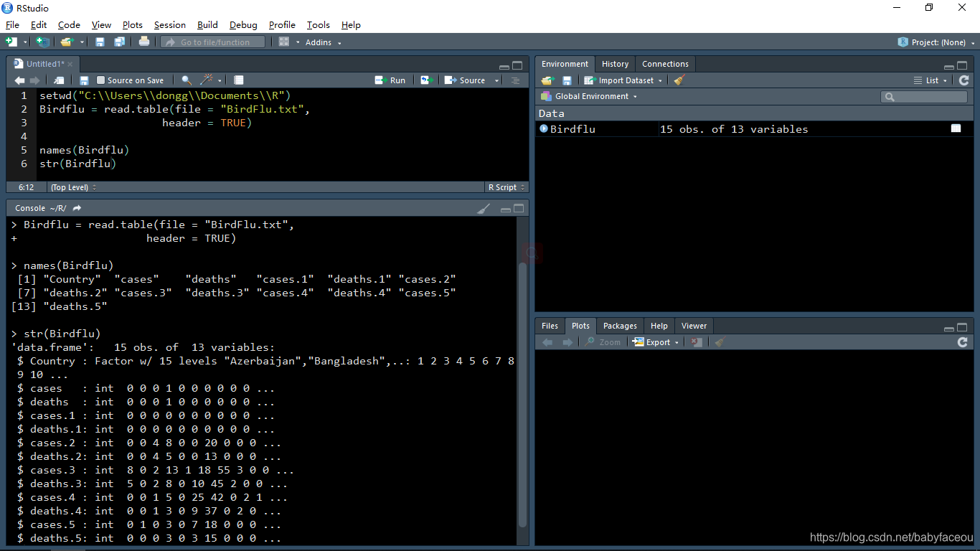Image resolution: width=980 pixels, height=551 pixels.
Task: Click the Environment search field
Action: 924,97
